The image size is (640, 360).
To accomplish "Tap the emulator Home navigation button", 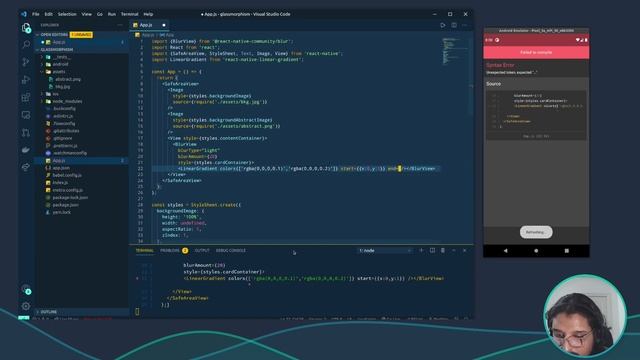I will pos(536,251).
